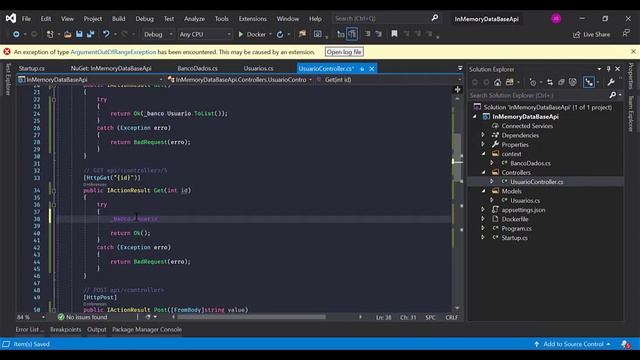The image size is (640, 360).
Task: Expand the appsettings.json node
Action: tap(483, 209)
